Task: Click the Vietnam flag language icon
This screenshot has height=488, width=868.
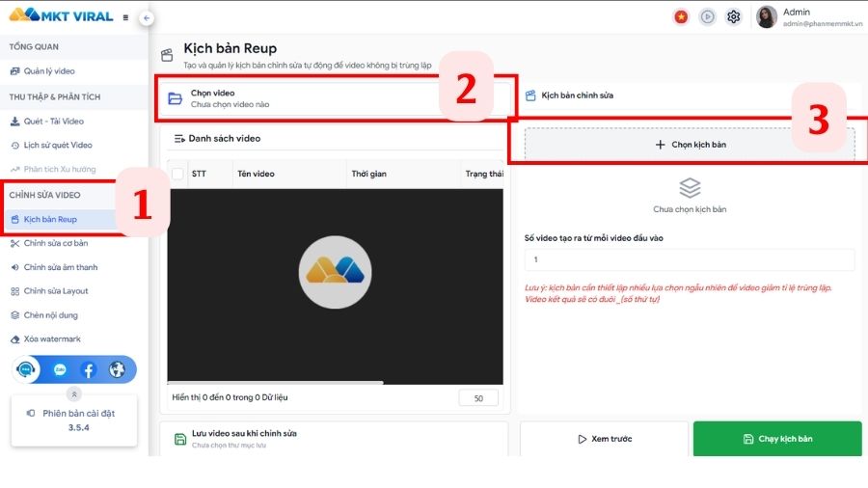Action: pos(681,17)
